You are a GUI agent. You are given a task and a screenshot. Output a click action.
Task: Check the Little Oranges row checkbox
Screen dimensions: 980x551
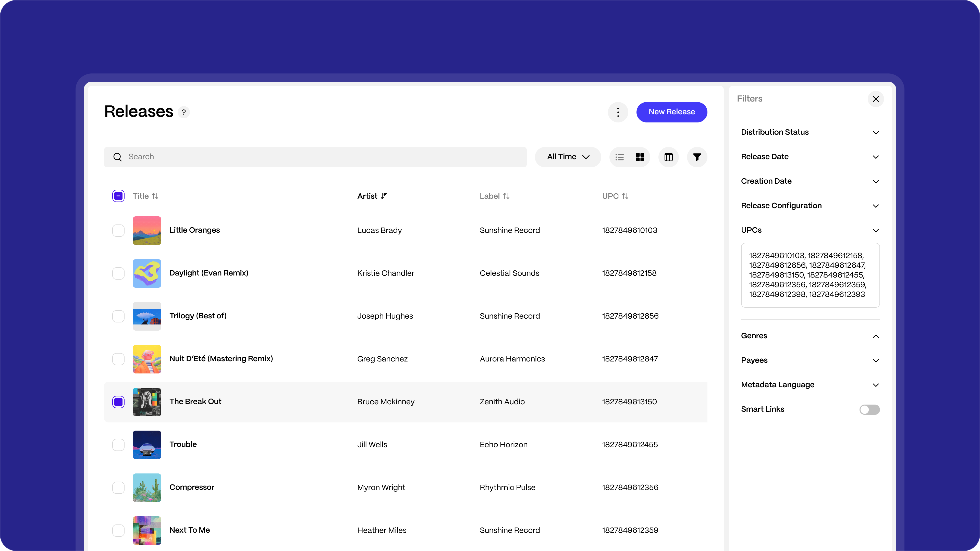[118, 230]
